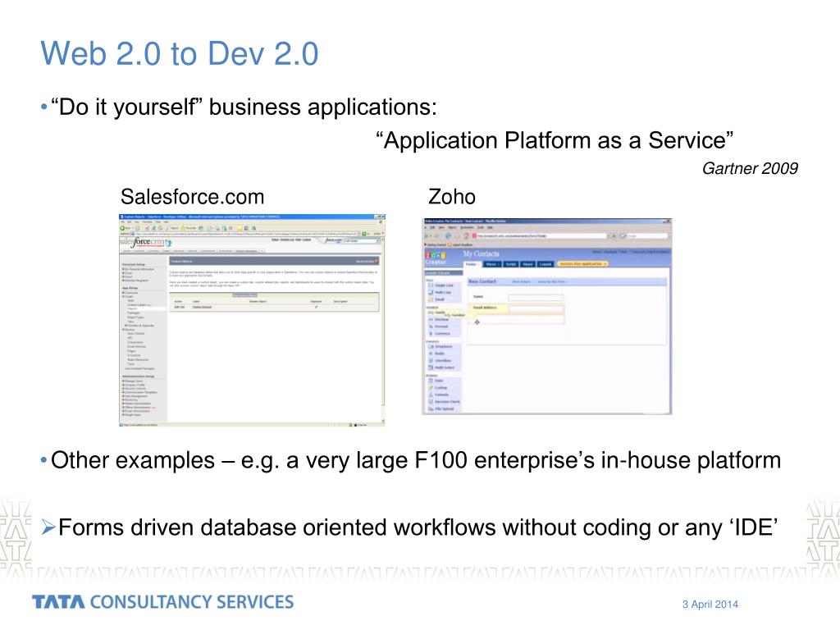Click the "Zoho" caption label
Image resolution: width=840 pixels, height=630 pixels.
pyautogui.click(x=452, y=197)
